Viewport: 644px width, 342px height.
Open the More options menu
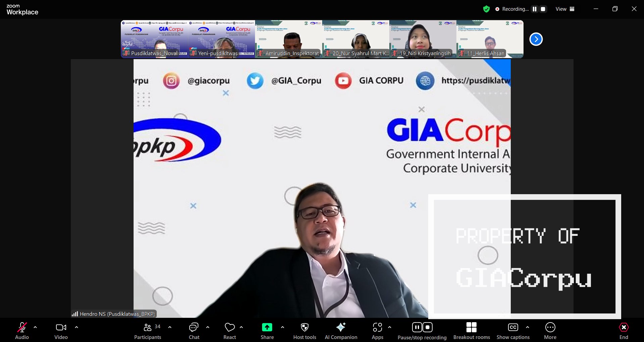[x=550, y=331]
